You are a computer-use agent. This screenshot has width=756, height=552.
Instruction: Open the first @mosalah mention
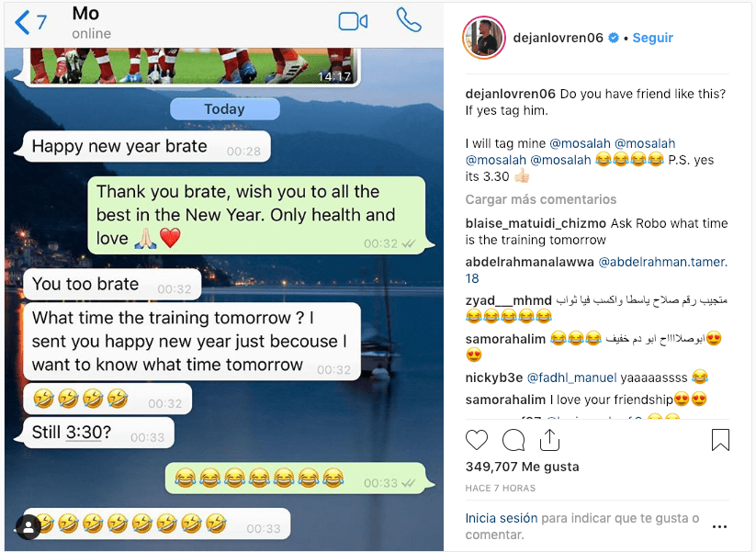580,143
